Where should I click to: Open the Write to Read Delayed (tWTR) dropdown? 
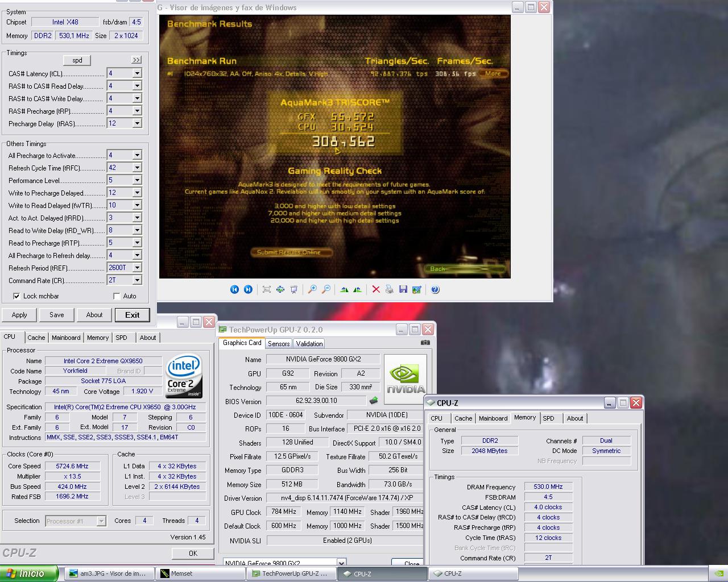coord(137,205)
